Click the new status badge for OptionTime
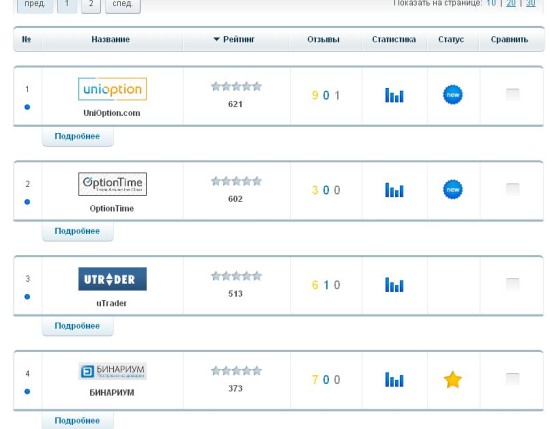Image resolution: width=550 pixels, height=429 pixels. point(453,189)
